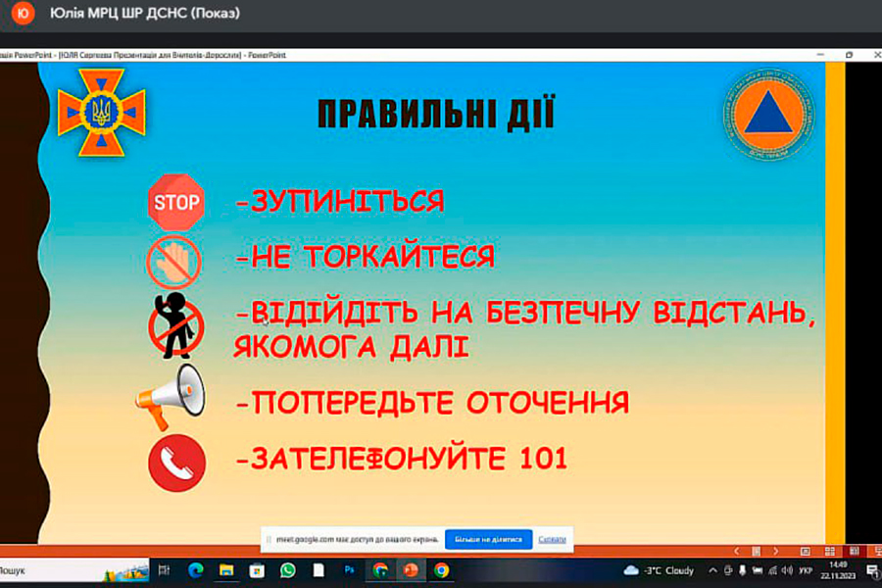Open File Explorer from the taskbar
Viewport: 882px width, 588px height.
[x=226, y=570]
